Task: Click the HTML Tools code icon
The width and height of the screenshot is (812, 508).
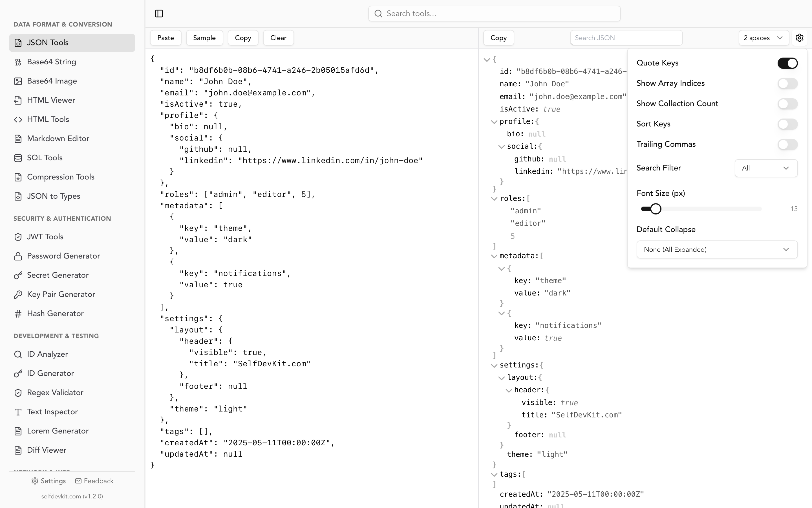Action: point(18,119)
